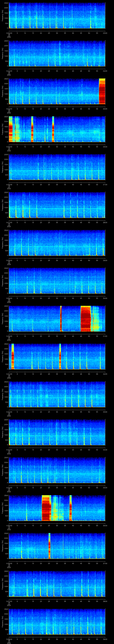Click the '38:00' axis end label
Image resolution: width=114 pixels, height=644 pixels.
click(105, 601)
